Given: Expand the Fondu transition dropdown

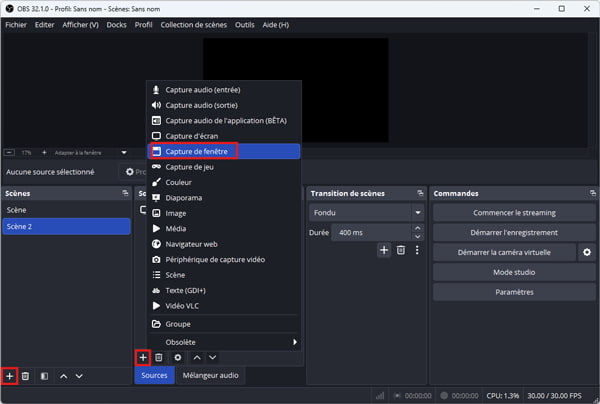Looking at the screenshot, I should [x=416, y=213].
